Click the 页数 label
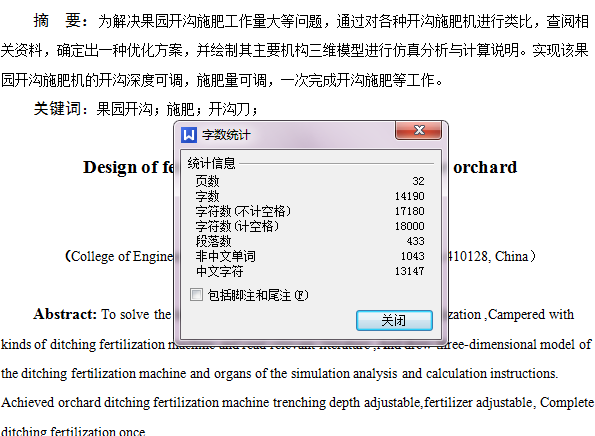The width and height of the screenshot is (595, 436). [x=207, y=181]
